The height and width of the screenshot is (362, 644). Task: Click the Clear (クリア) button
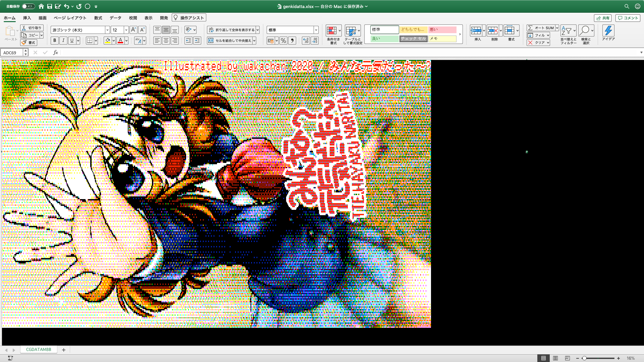pos(537,43)
